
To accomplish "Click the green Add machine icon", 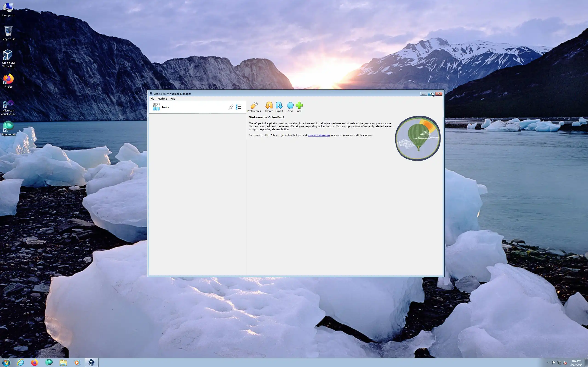I will point(299,107).
